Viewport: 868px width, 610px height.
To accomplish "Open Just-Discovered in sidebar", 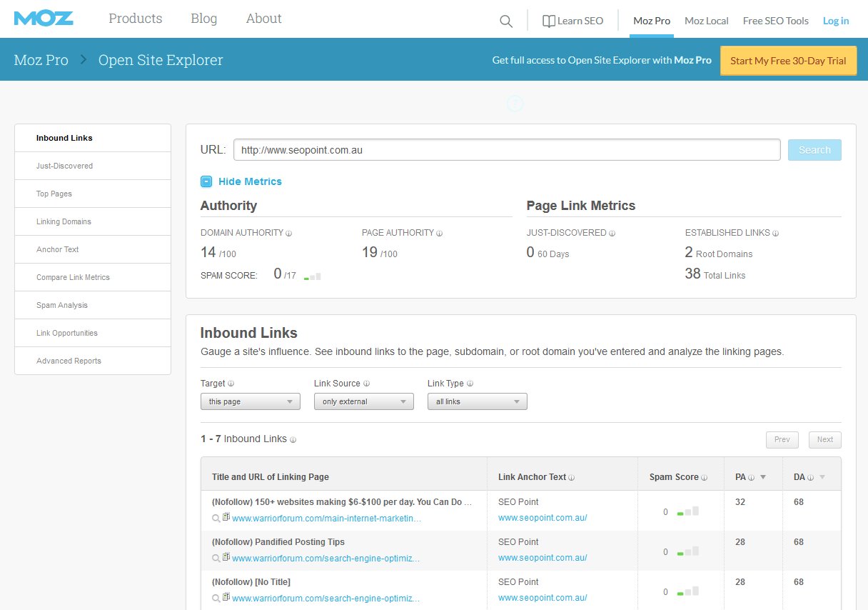I will coord(93,166).
